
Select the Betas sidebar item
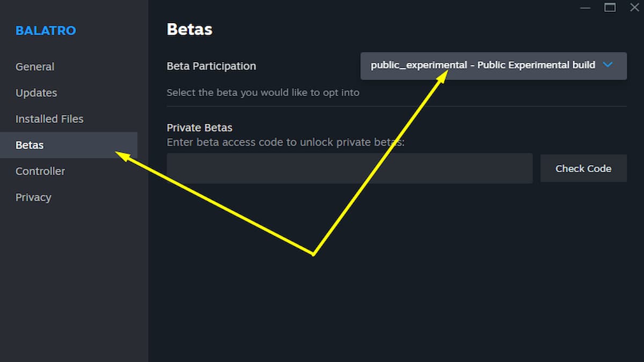click(30, 145)
